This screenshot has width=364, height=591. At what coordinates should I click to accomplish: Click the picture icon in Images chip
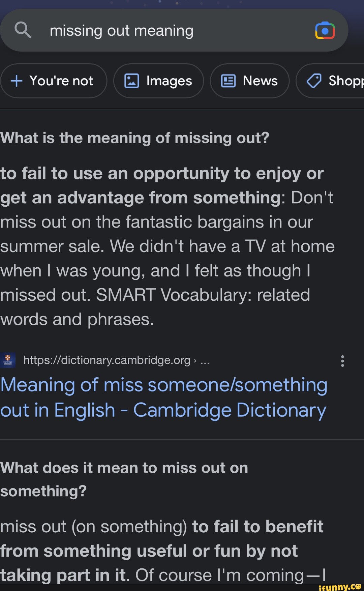[x=131, y=81]
